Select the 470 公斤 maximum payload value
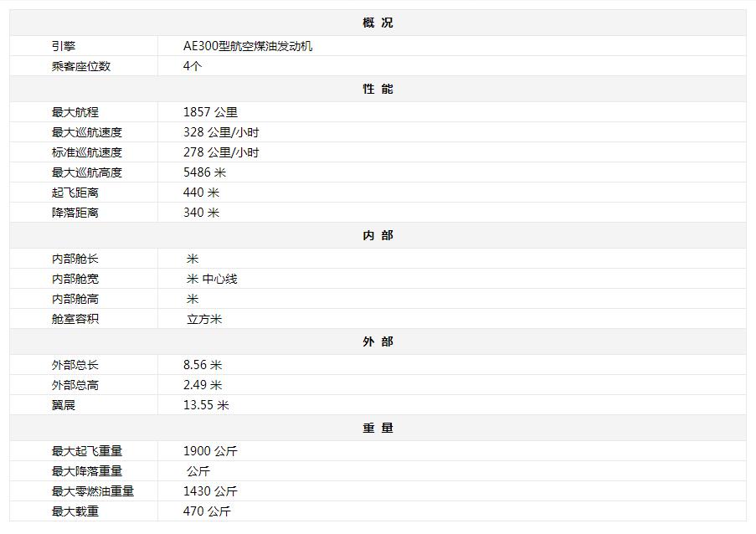This screenshot has width=756, height=534. point(207,511)
